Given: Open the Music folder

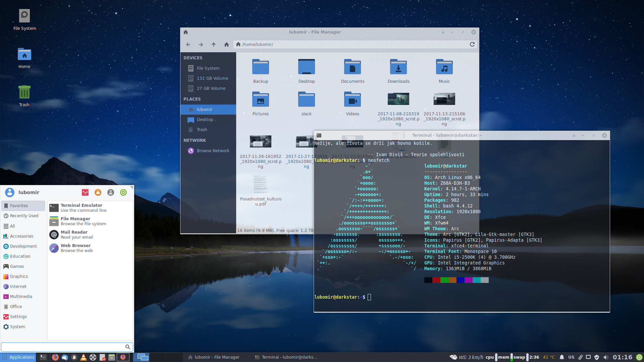Looking at the screenshot, I should [x=444, y=71].
